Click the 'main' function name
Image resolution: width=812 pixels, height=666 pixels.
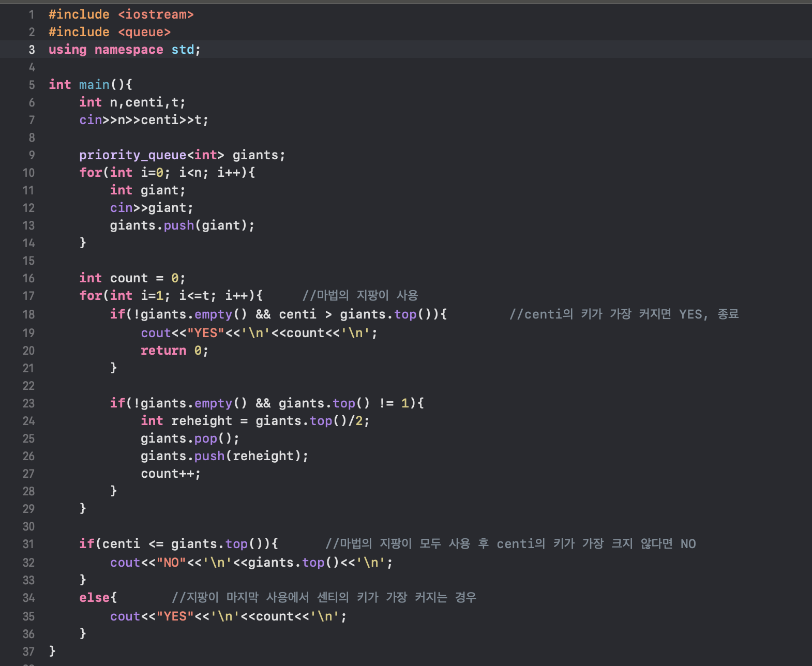click(94, 85)
